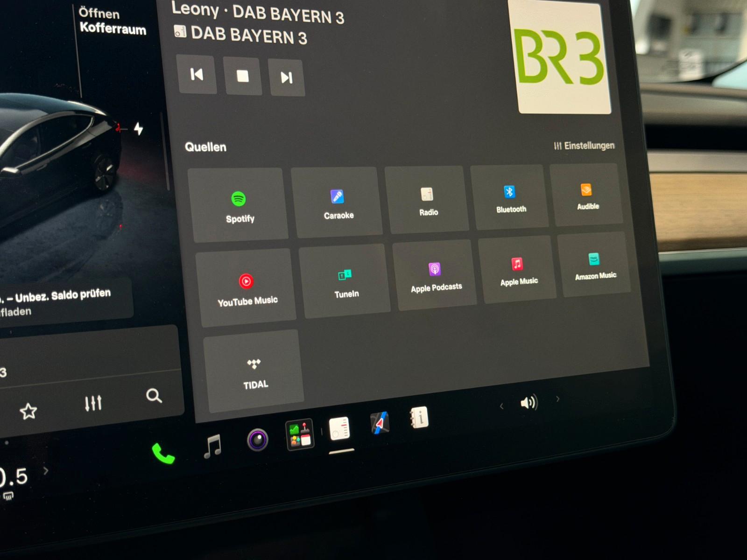Add station to favorites star
The image size is (747, 560).
click(x=28, y=411)
